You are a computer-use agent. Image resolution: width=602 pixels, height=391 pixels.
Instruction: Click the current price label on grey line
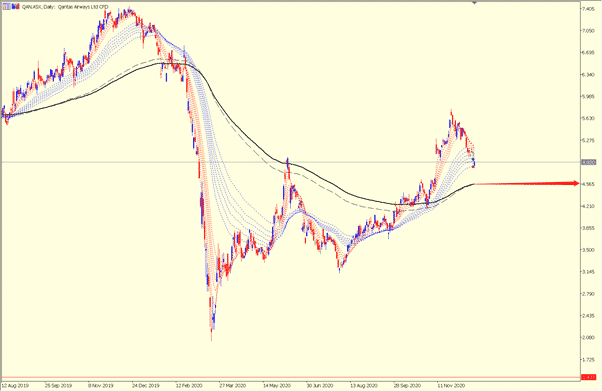tap(589, 162)
